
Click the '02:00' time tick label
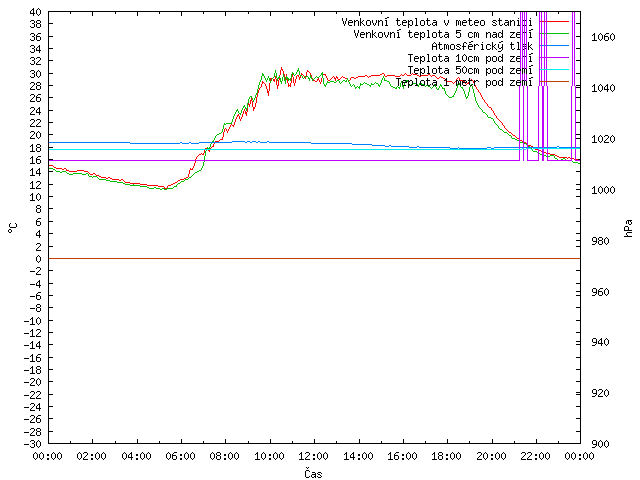click(x=92, y=456)
